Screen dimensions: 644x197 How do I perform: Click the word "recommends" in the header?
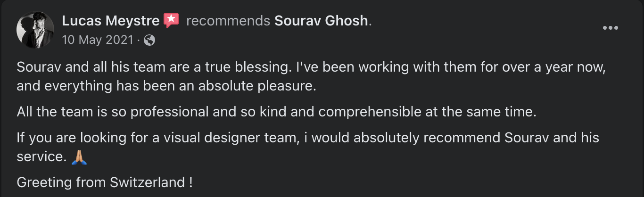click(228, 21)
